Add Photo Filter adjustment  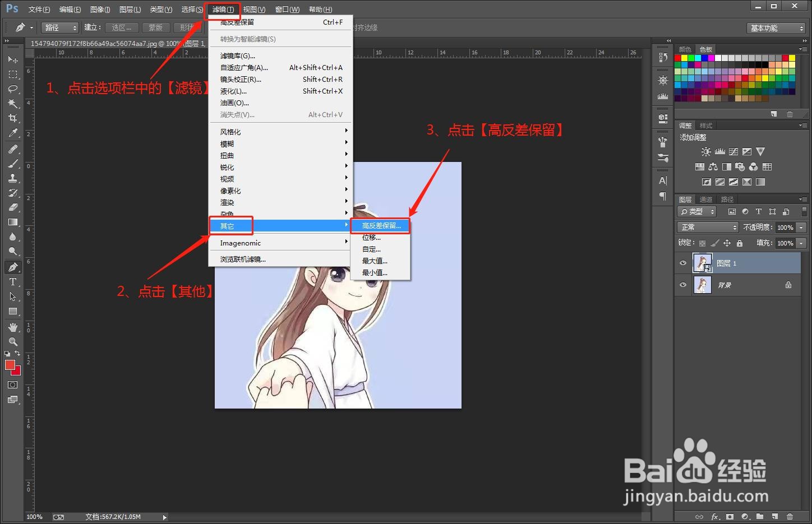pyautogui.click(x=740, y=166)
